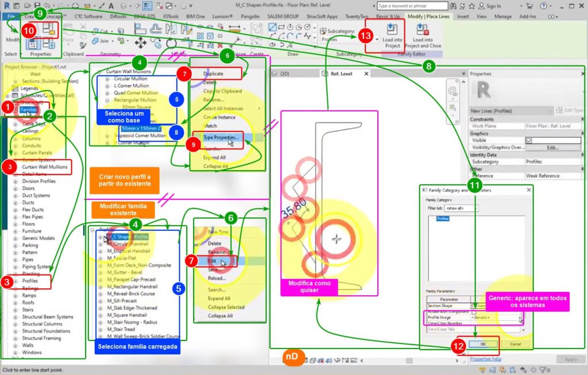Select Type Properties in context menu
Viewport: 588px width, 375px height.
[x=221, y=138]
